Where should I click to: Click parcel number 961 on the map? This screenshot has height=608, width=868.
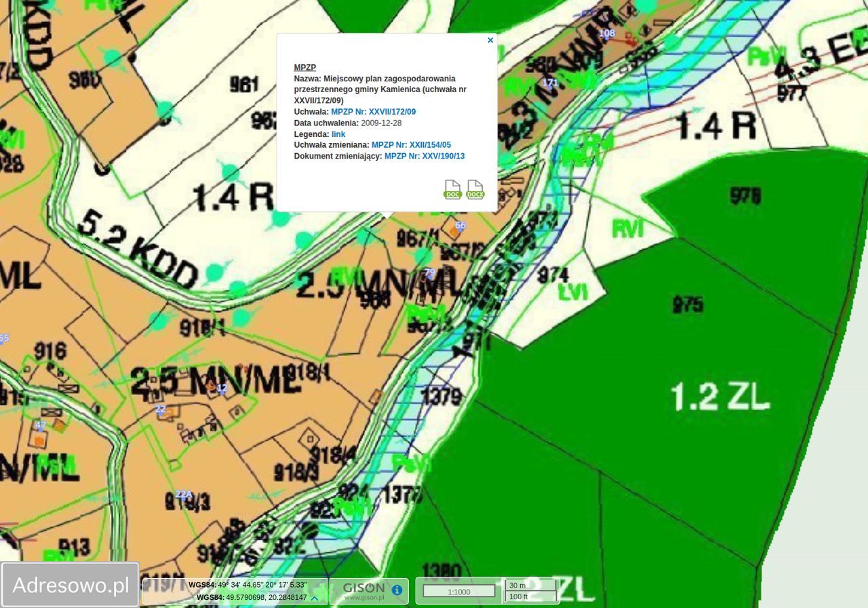click(x=243, y=84)
